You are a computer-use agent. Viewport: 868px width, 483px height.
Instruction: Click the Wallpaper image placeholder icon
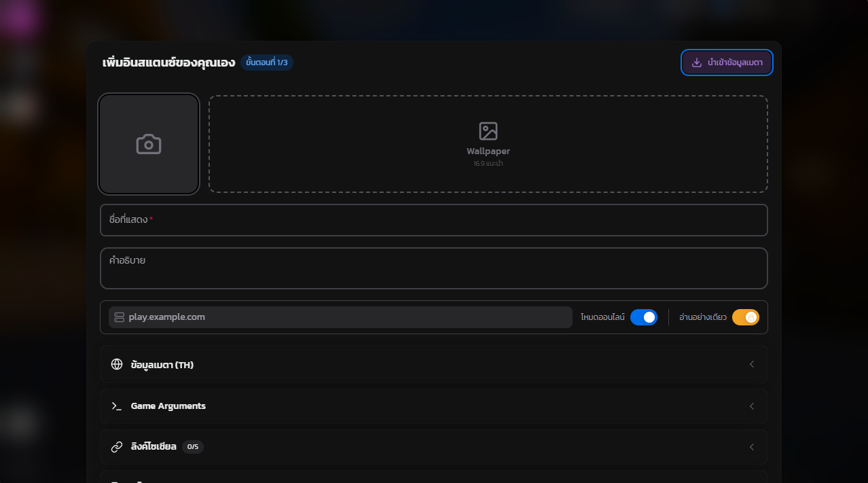(x=488, y=131)
